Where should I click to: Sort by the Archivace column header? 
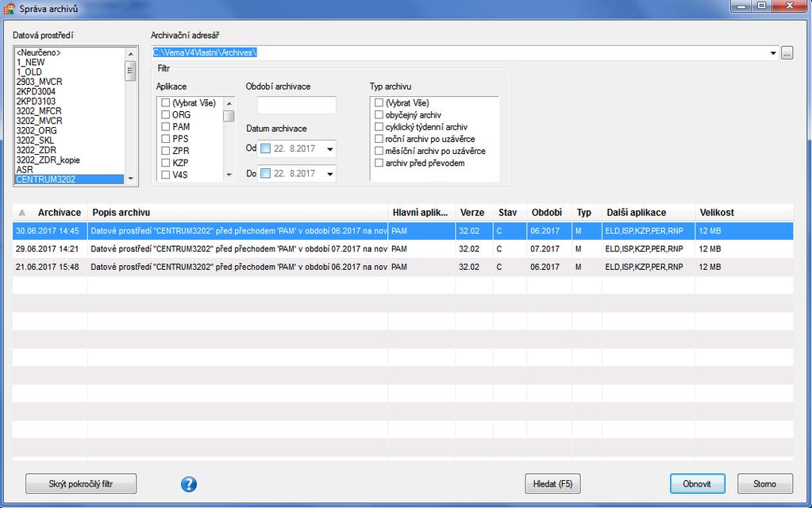50,212
